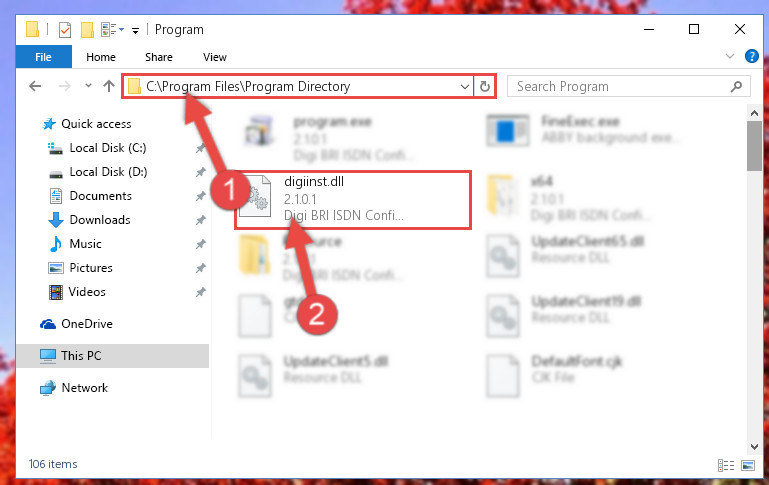Screen dimensions: 769x485
Task: Open the Help question mark icon
Action: point(751,56)
